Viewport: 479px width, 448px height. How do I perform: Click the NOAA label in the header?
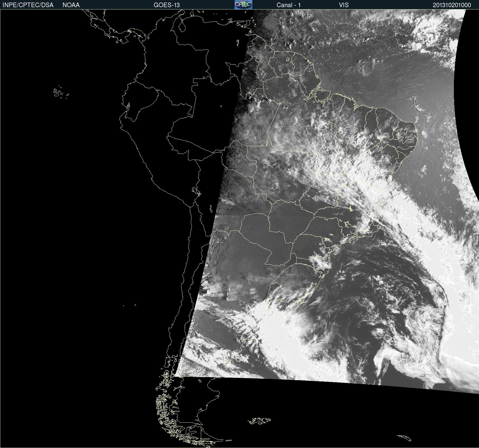71,5
